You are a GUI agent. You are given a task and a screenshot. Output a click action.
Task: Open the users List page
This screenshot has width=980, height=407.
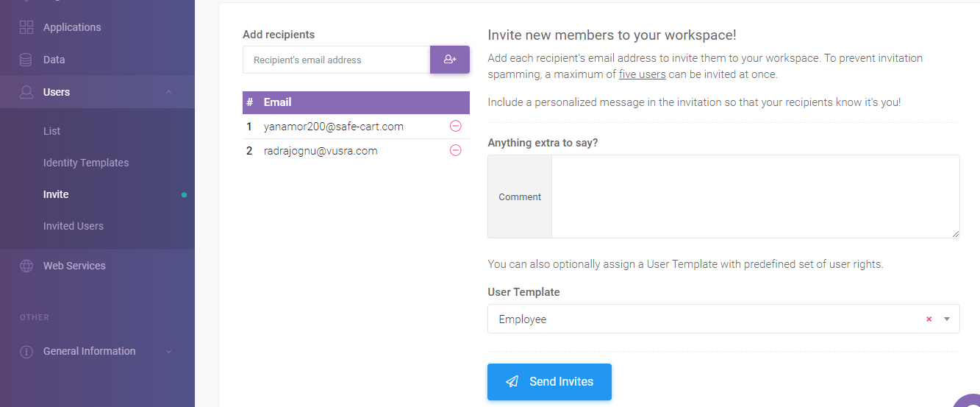52,131
